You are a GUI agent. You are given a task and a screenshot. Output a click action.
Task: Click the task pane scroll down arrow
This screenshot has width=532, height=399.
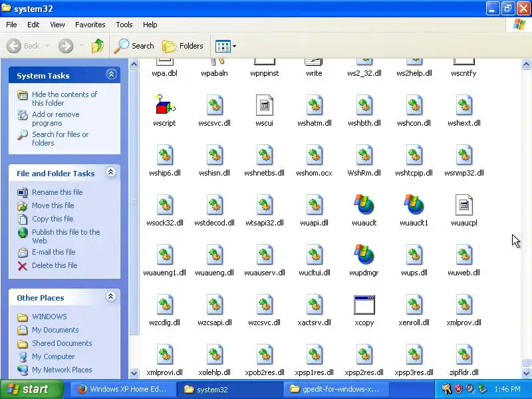(134, 373)
